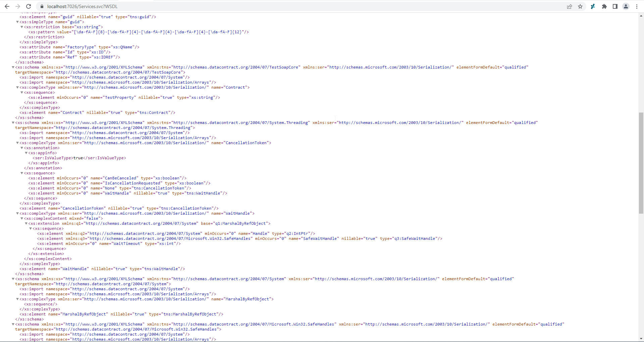The height and width of the screenshot is (342, 644).
Task: Collapse sequence under CancellationToken type
Action: (x=22, y=173)
